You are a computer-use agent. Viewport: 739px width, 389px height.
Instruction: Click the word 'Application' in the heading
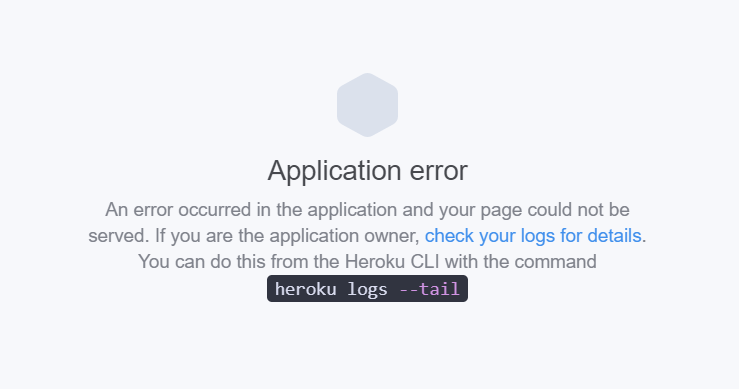point(334,171)
